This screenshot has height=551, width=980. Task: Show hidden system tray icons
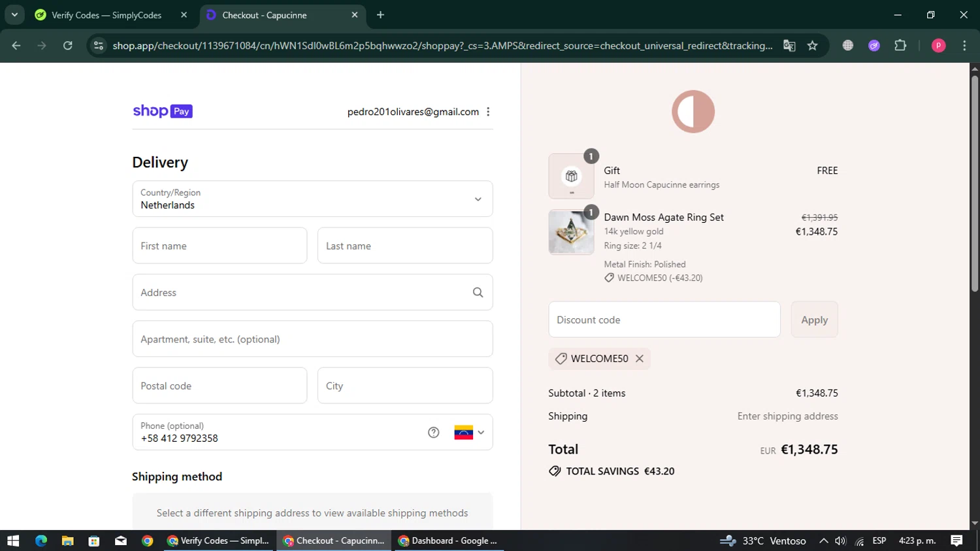[x=824, y=541]
